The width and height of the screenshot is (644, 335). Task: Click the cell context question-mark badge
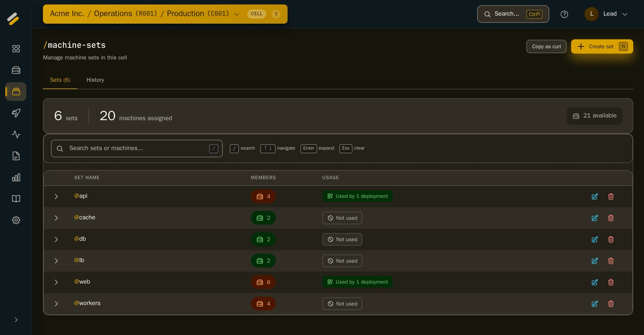[x=276, y=14]
